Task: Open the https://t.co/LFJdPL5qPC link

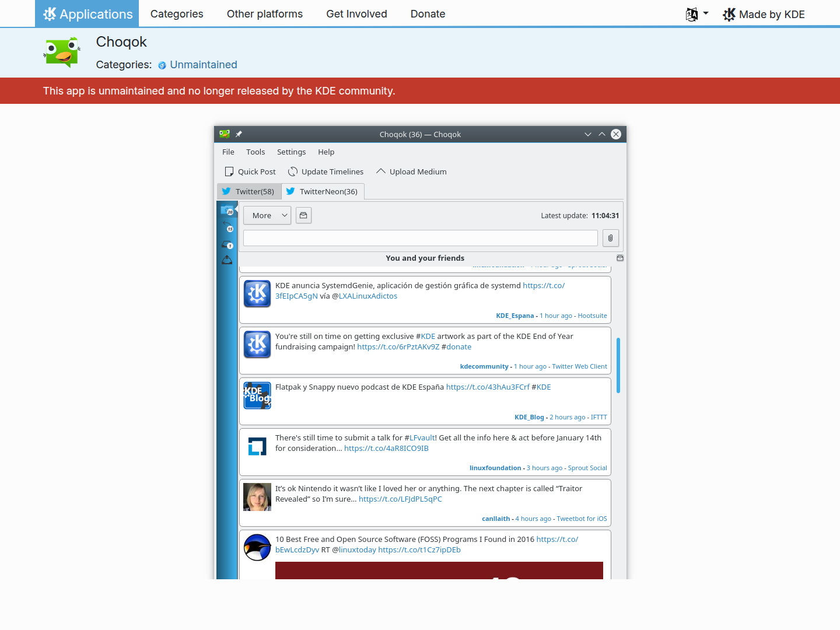Action: coord(400,499)
